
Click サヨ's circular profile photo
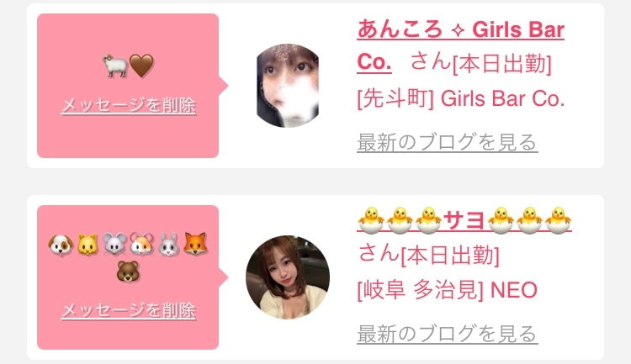click(288, 277)
